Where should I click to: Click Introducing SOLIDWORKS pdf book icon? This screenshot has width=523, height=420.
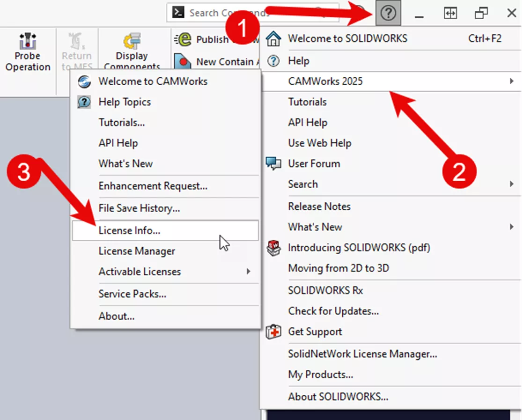click(273, 248)
